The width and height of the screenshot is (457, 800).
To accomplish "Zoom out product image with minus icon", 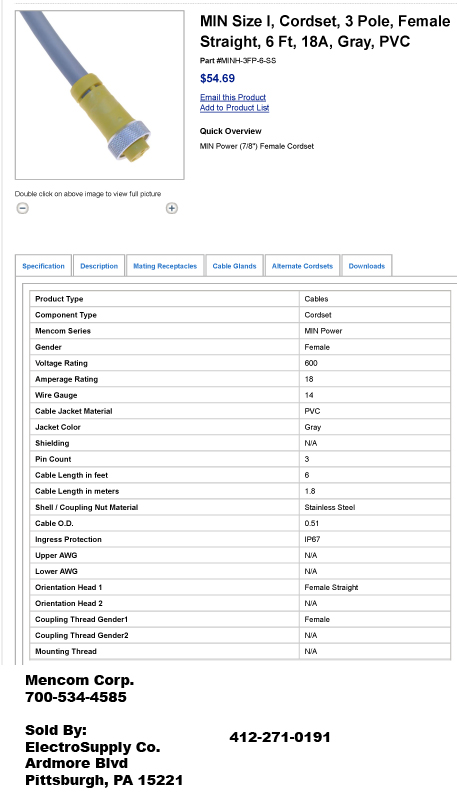I will point(22,208).
